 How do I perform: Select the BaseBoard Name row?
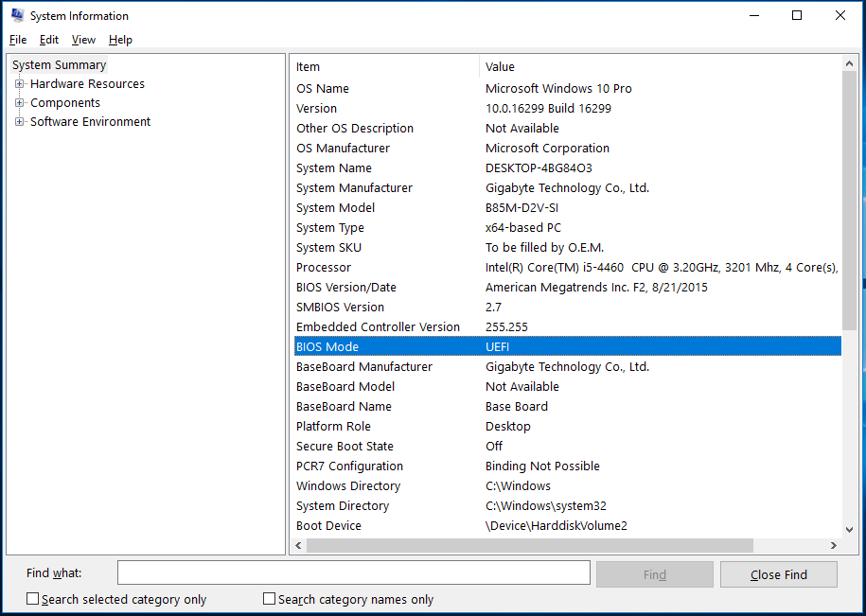(567, 406)
